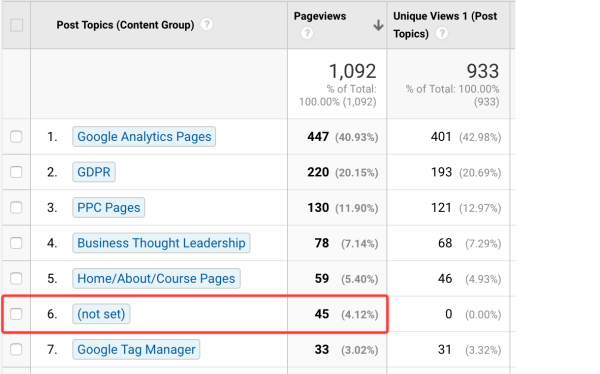Click help icon under Pageviews header
Screen dimensions: 600x374
pos(307,33)
